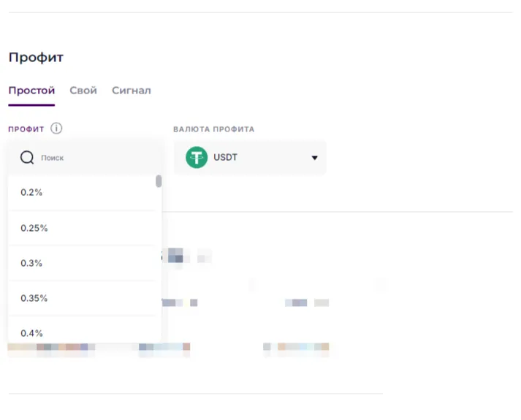Switch to the Простой tab

[x=31, y=91]
